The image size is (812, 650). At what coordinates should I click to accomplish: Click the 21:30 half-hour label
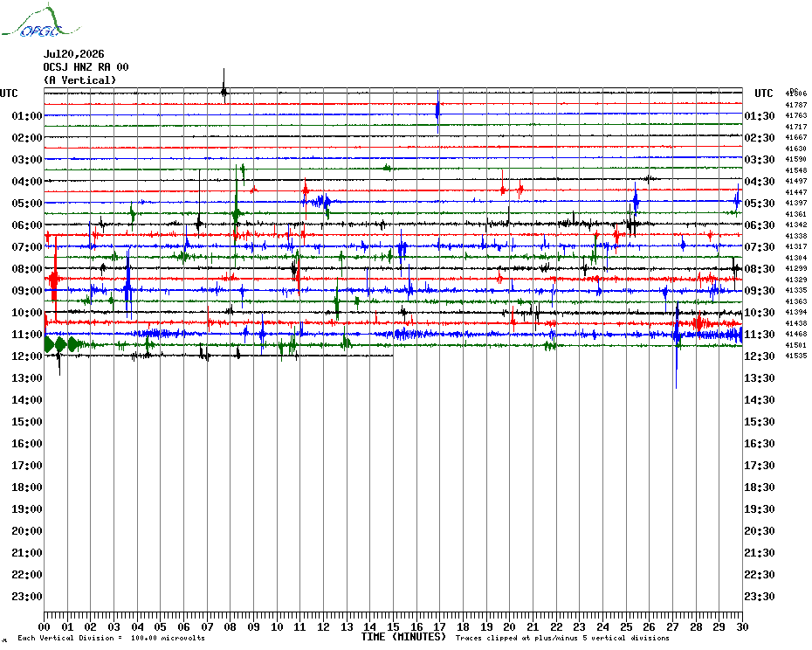760,552
